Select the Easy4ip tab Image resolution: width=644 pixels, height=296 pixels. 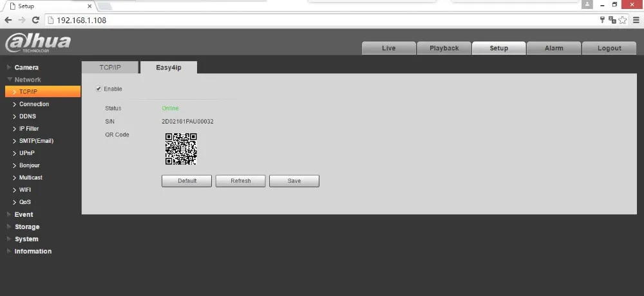click(168, 68)
